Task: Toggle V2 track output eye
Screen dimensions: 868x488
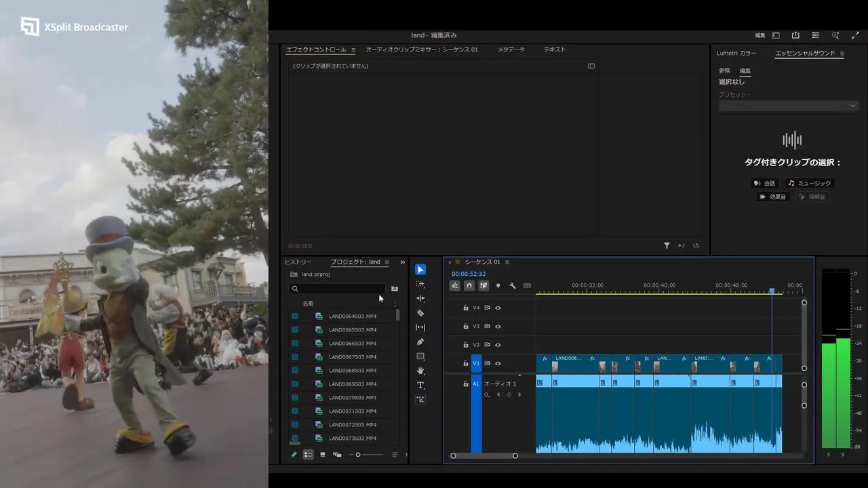Action: tap(498, 345)
